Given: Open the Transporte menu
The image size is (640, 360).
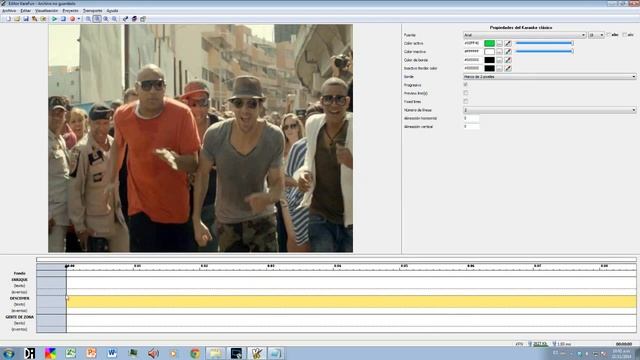Looking at the screenshot, I should 93,11.
